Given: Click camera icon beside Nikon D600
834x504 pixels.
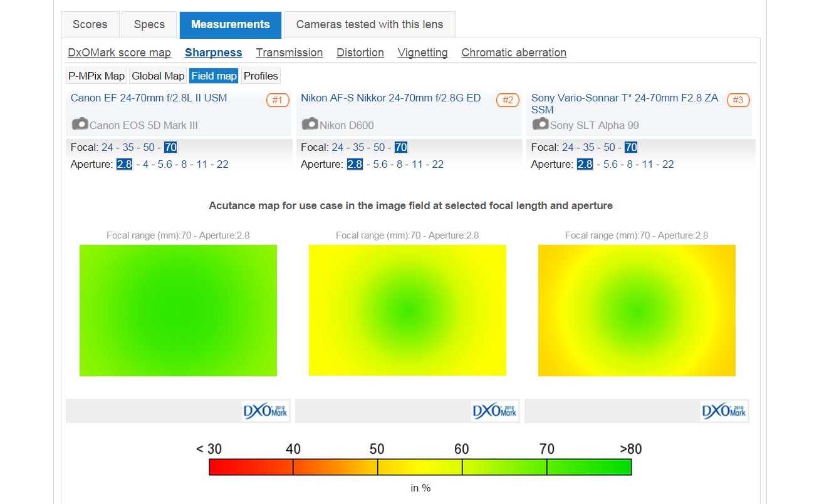Looking at the screenshot, I should (x=310, y=124).
